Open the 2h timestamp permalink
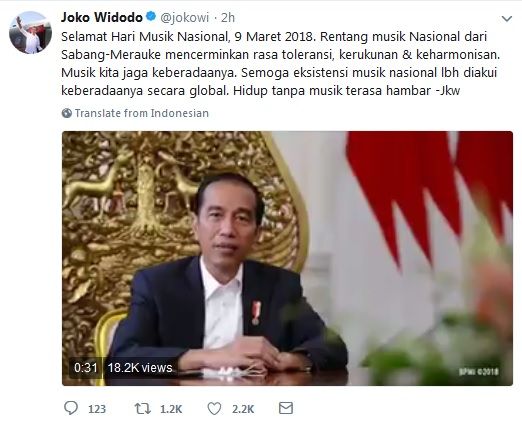Screen dimensions: 522x422 [x=228, y=18]
